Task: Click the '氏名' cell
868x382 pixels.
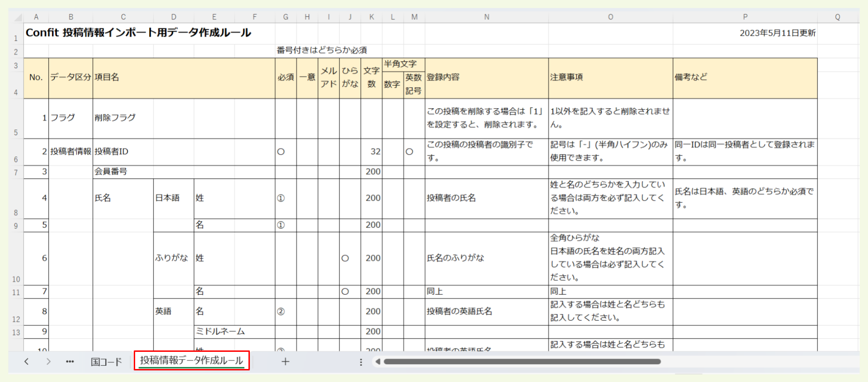Action: 123,199
